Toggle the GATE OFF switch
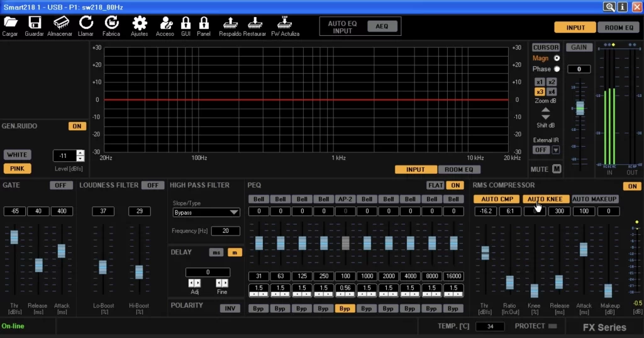 tap(60, 185)
